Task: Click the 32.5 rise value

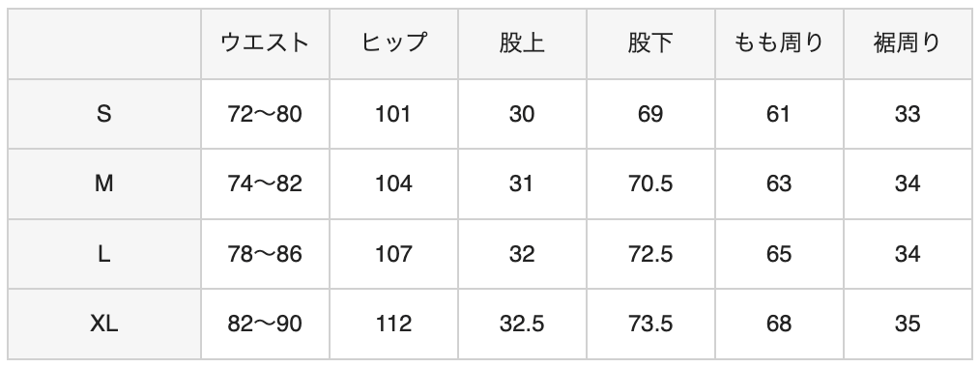Action: [522, 324]
